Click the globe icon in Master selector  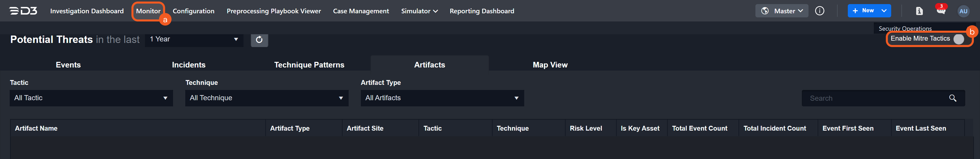[765, 11]
